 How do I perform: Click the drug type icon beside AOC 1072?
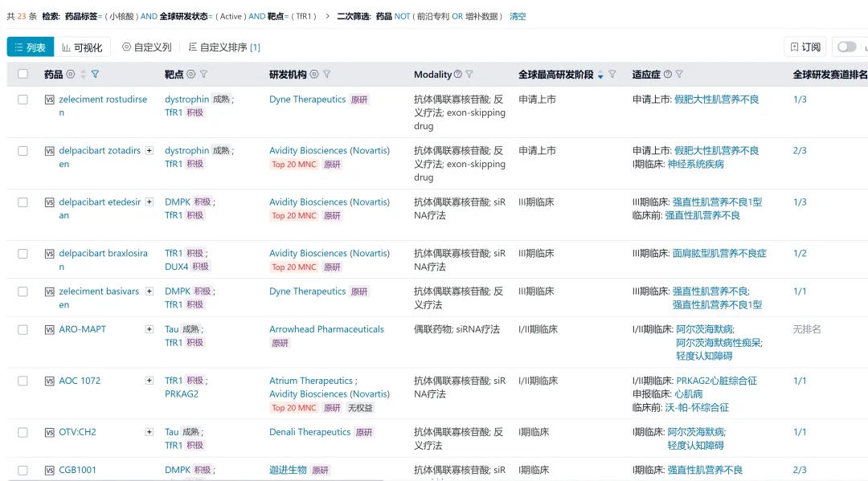click(x=49, y=381)
